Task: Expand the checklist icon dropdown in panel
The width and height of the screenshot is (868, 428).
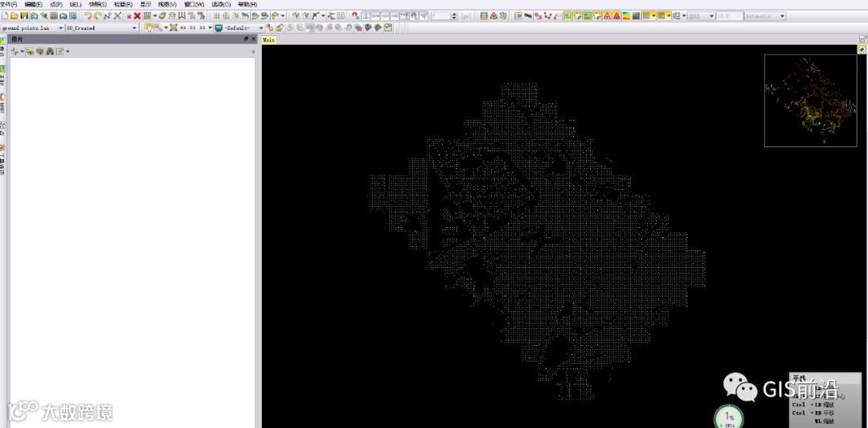Action: 68,51
